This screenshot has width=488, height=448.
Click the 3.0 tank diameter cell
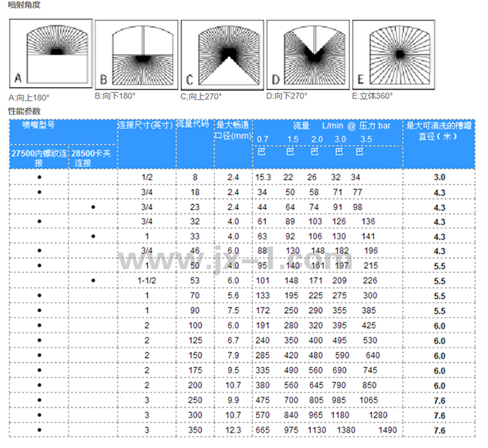point(439,177)
